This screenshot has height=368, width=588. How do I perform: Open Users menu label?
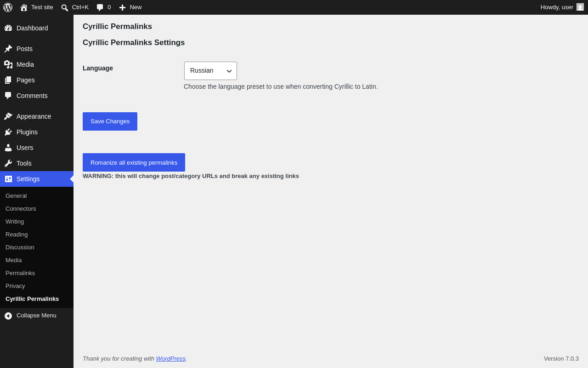point(25,148)
